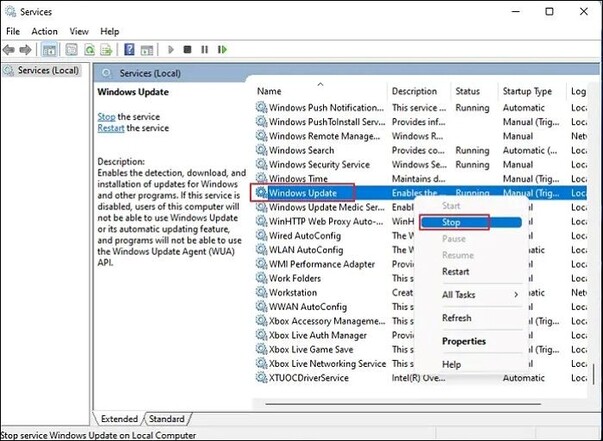Open Properties from the context menu
Viewport: 603px width, 441px height.
point(463,341)
